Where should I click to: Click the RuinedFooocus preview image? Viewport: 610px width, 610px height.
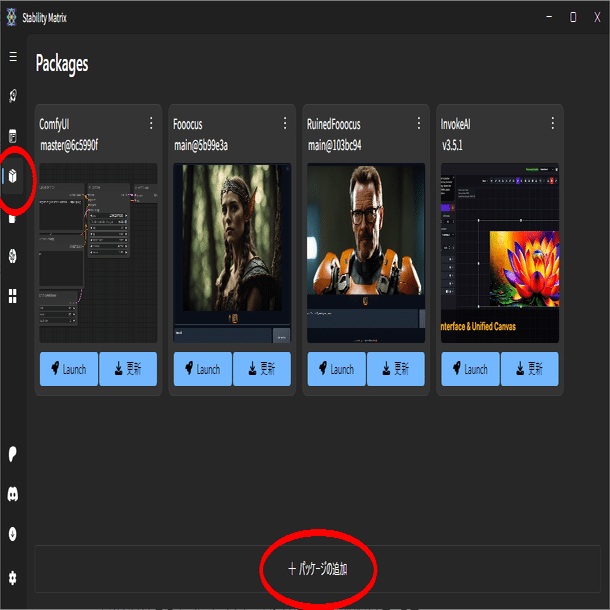(x=366, y=253)
